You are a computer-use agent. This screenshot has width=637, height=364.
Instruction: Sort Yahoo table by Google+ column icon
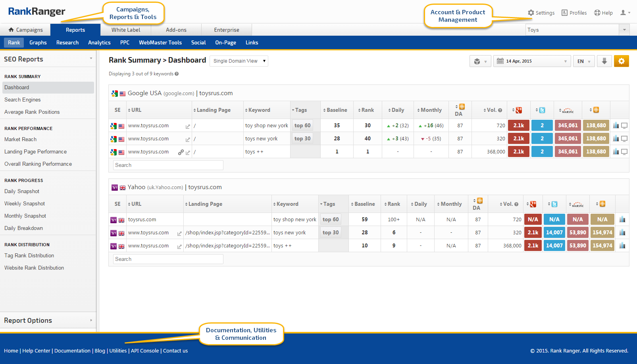pyautogui.click(x=533, y=204)
